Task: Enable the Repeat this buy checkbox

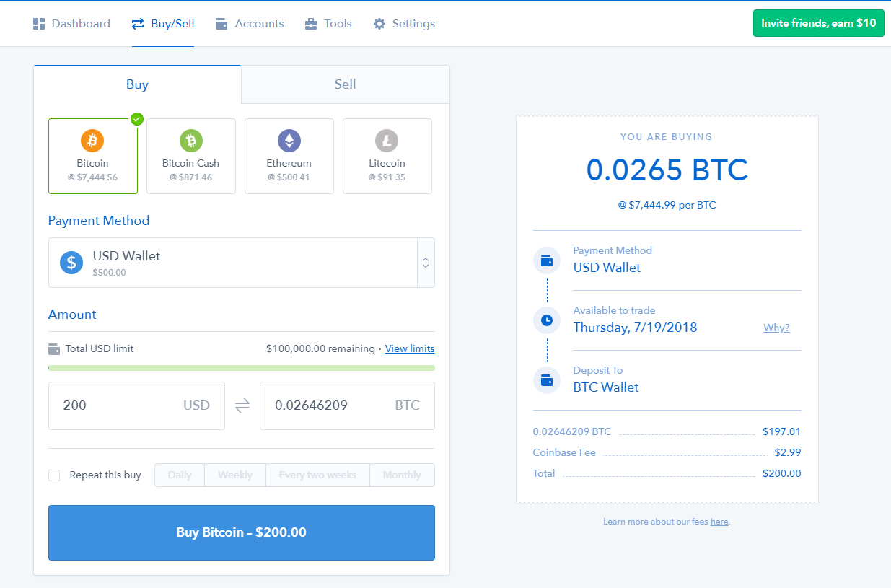Action: click(54, 475)
